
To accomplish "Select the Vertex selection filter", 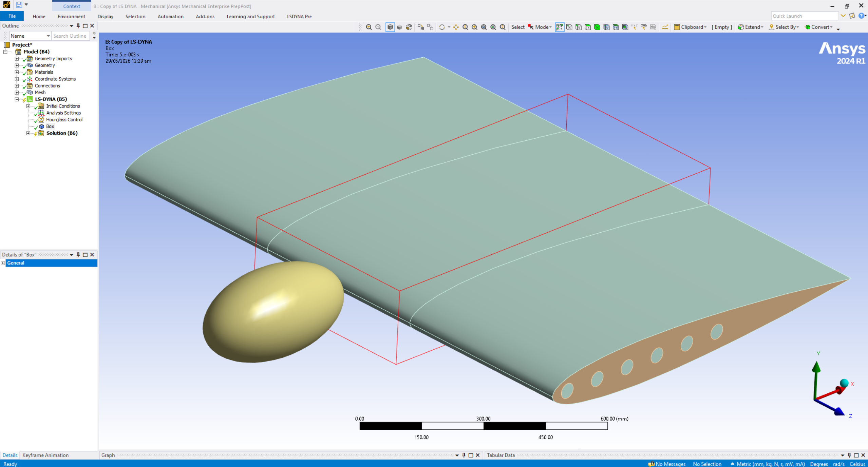I will click(569, 27).
